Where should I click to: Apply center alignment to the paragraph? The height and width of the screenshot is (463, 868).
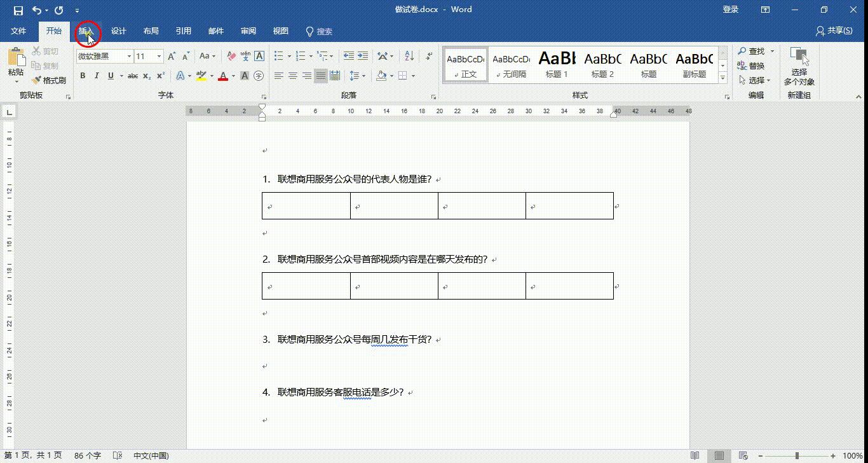pos(292,76)
